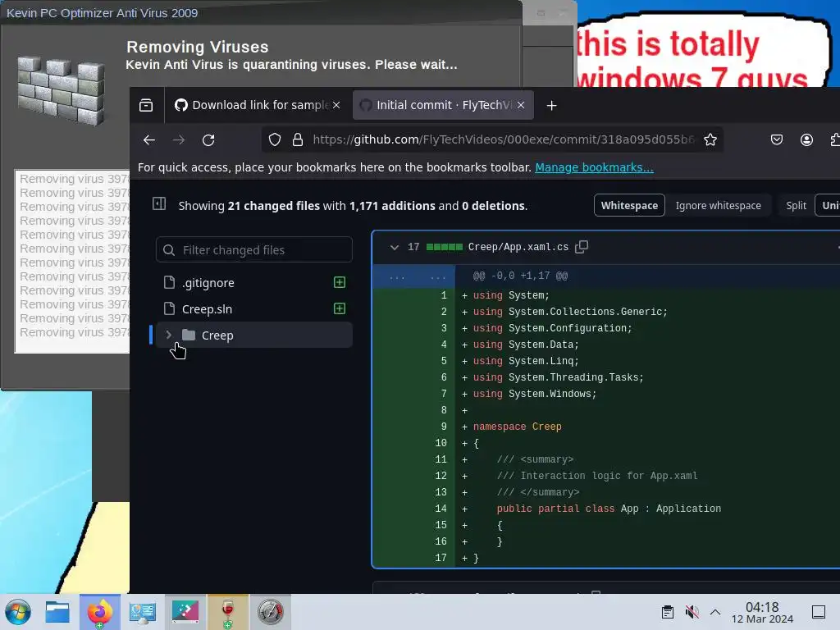The image size is (840, 630).
Task: Select .gitignore in file tree
Action: [254, 283]
